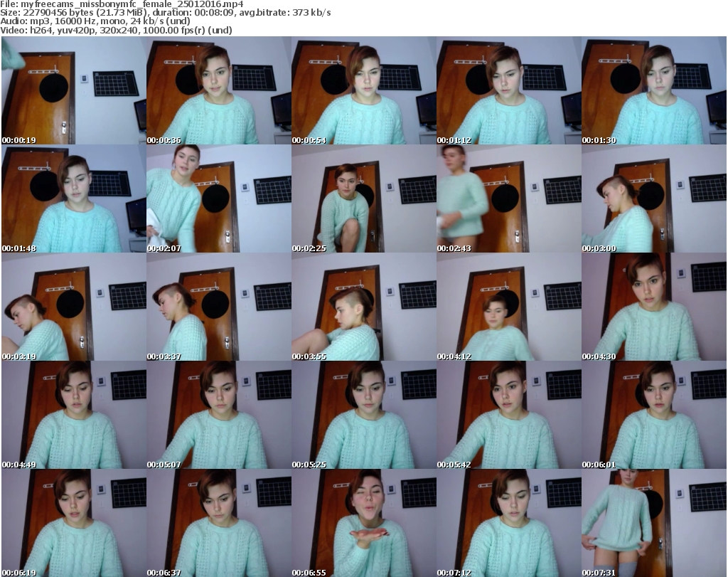Click the Video h264 info line
This screenshot has height=577, width=728.
116,30
